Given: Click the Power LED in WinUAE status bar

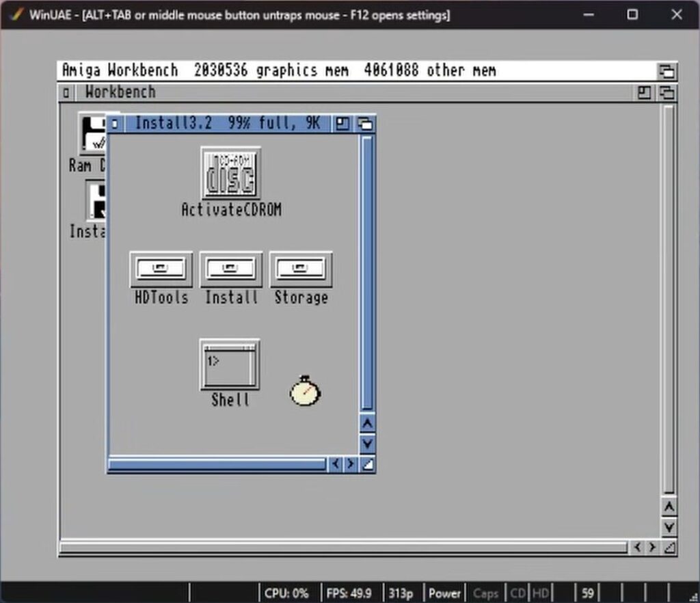Looking at the screenshot, I should click(444, 593).
